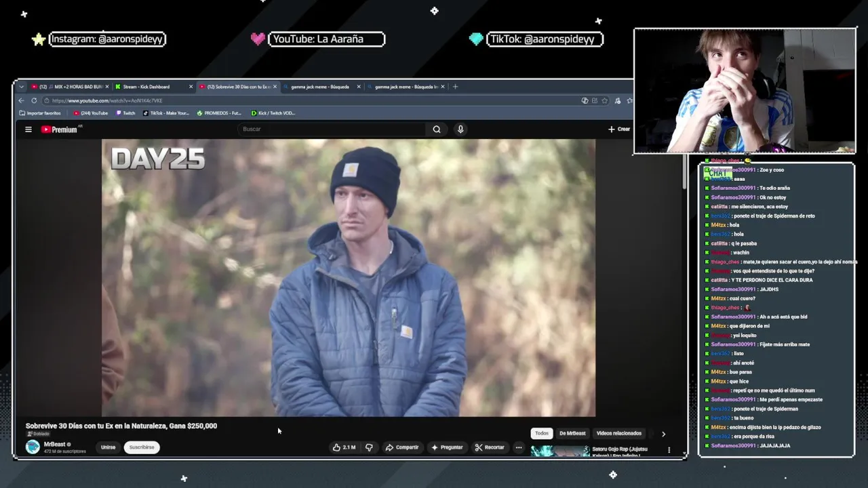Open the (244) YouTube bookmark

(x=91, y=113)
